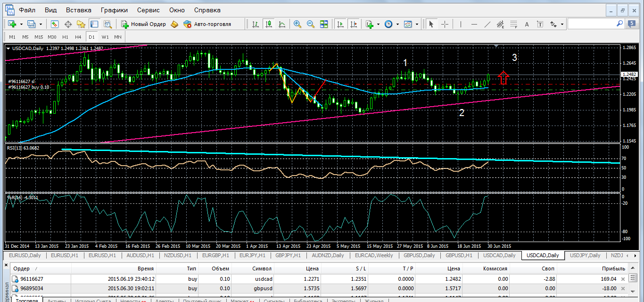Viewport: 644px width, 302px height.
Task: Expand the new chart dropdown arrow
Action: 21,24
